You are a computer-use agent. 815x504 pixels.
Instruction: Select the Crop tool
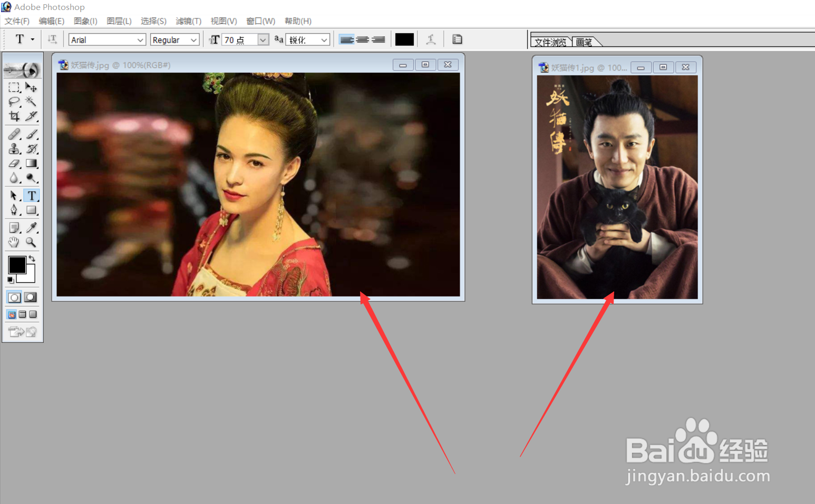tap(14, 116)
